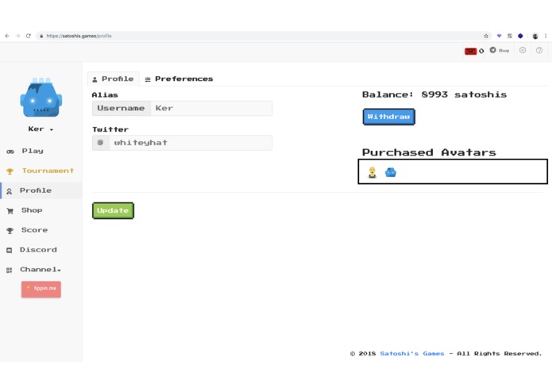Click the browser forward arrow
This screenshot has height=392, width=552.
(x=17, y=36)
